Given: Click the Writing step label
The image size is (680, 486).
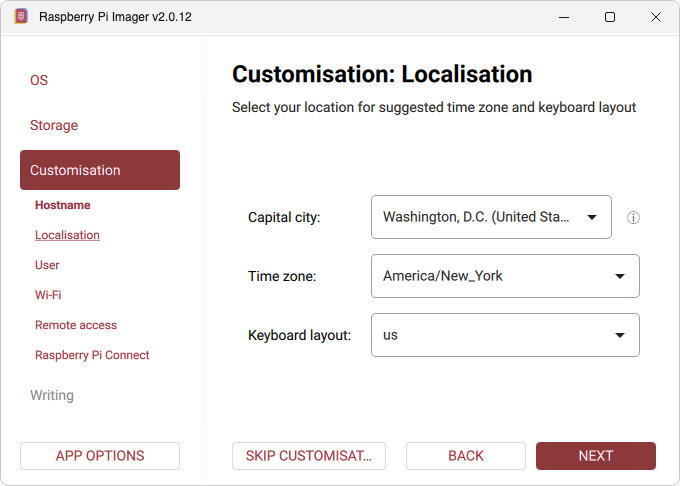Looking at the screenshot, I should [x=52, y=395].
